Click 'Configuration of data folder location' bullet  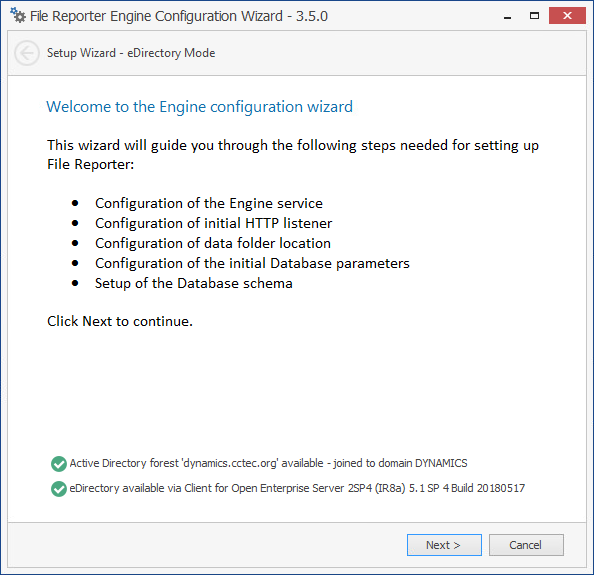tap(213, 243)
